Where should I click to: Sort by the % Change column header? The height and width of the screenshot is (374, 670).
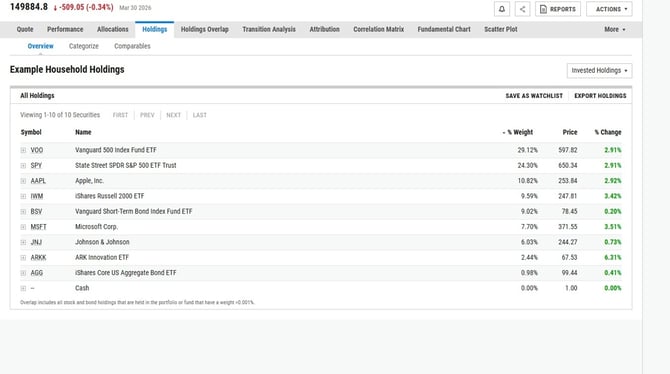608,132
